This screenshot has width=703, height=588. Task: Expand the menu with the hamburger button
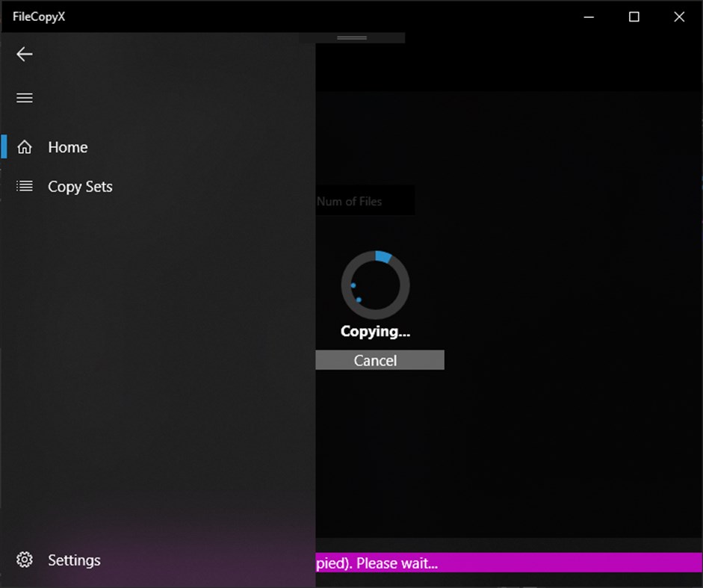click(x=24, y=97)
